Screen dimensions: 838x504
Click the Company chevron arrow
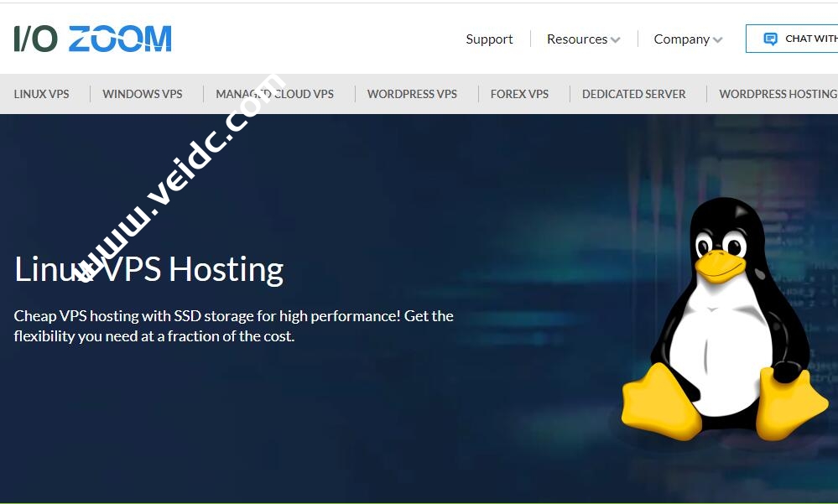717,40
